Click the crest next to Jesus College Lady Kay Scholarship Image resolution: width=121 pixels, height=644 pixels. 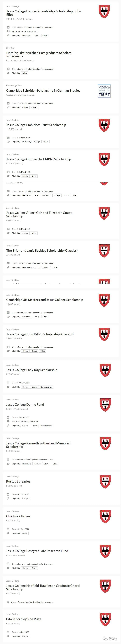coord(105,370)
